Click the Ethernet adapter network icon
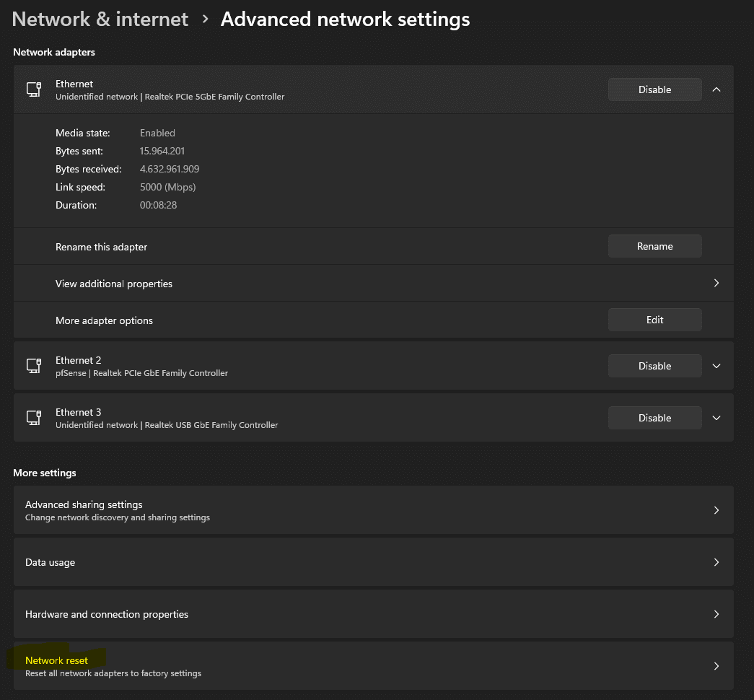The image size is (754, 700). pyautogui.click(x=34, y=89)
